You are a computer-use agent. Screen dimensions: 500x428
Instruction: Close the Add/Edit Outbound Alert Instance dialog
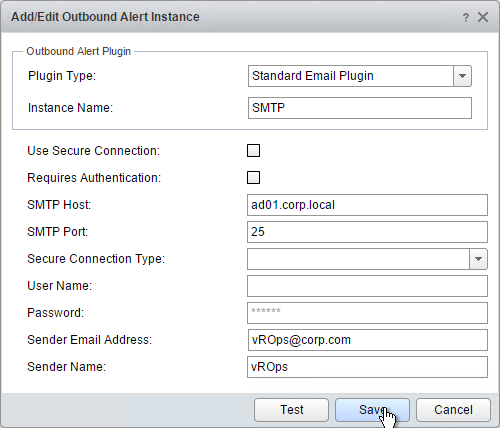coord(483,17)
